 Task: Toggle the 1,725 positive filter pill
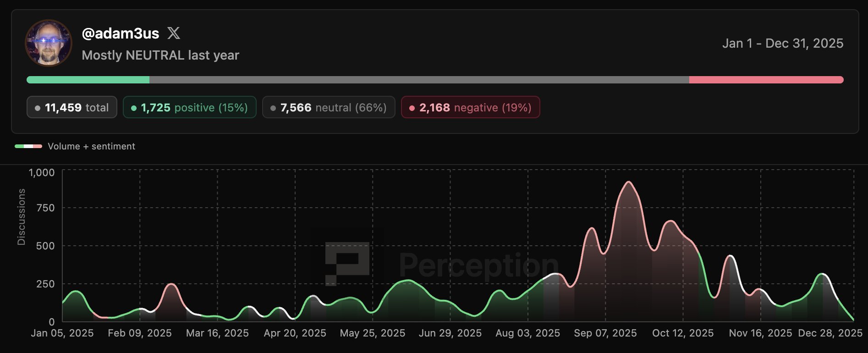[x=189, y=107]
